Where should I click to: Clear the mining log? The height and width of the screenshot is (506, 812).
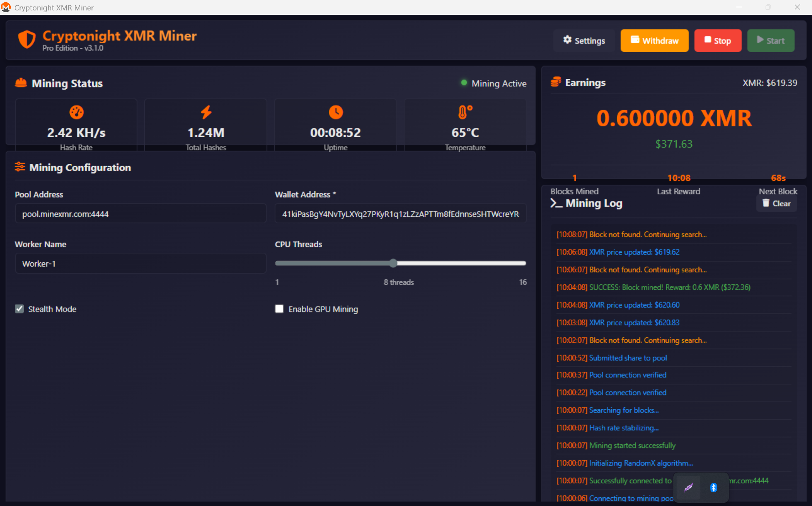[776, 203]
